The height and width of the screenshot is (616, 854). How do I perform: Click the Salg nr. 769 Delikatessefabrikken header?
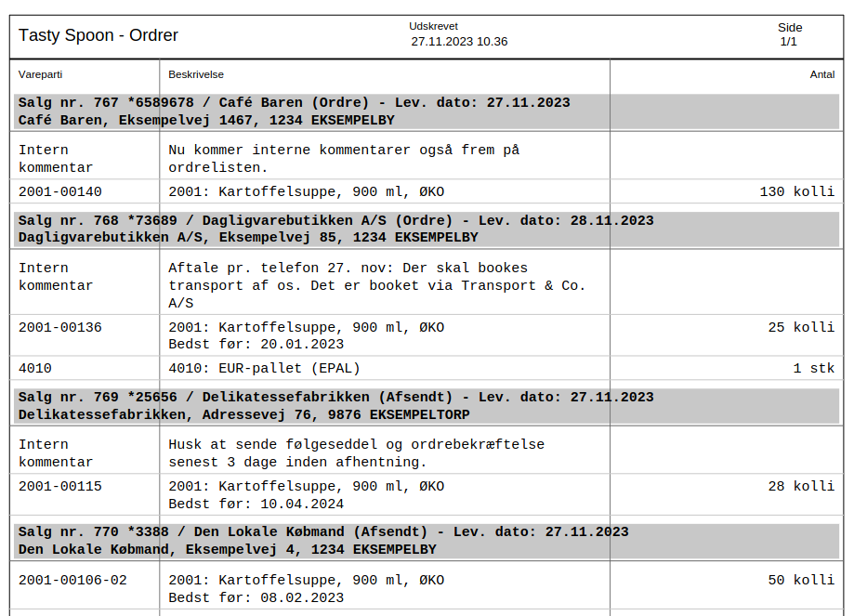tap(335, 398)
